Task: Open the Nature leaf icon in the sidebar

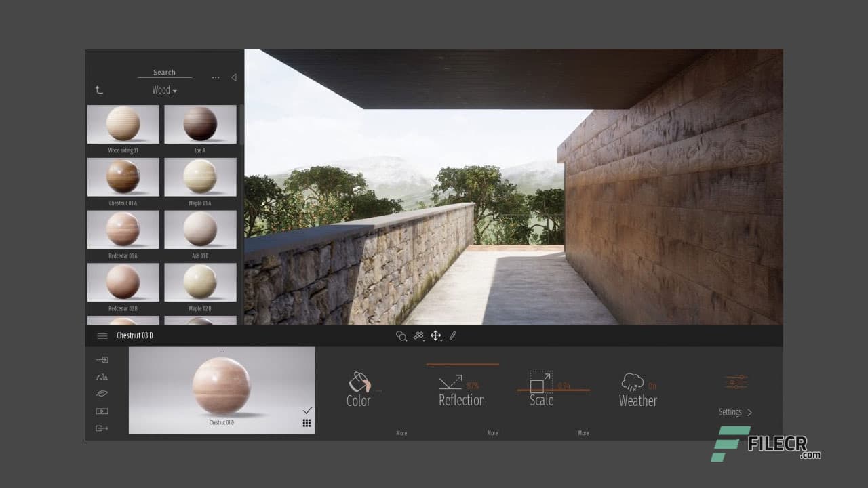Action: [x=102, y=393]
